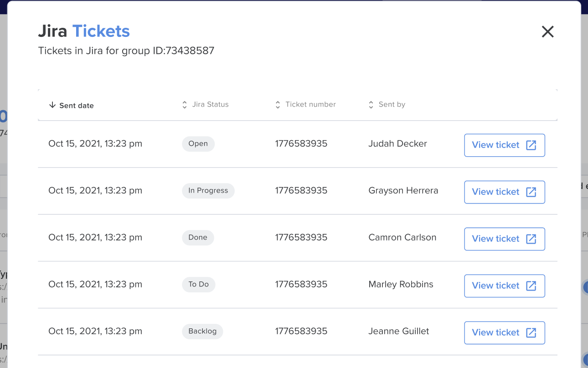Click ticket number in Judah Decker row
588x368 pixels.
click(x=301, y=143)
